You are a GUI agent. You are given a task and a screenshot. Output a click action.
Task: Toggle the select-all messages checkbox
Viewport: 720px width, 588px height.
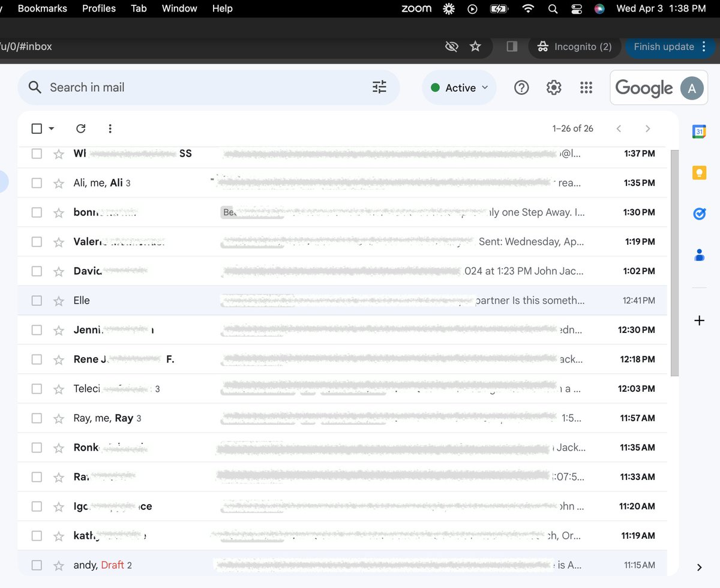point(37,128)
